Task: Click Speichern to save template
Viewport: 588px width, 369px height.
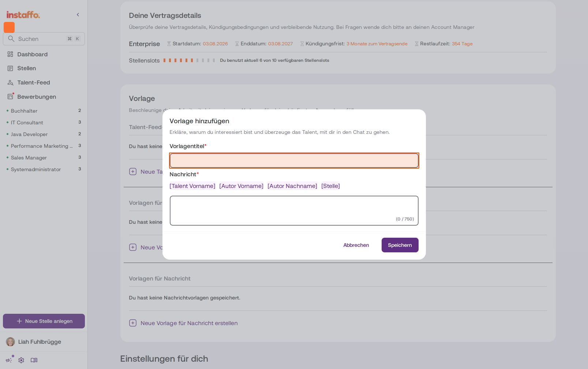Action: click(400, 245)
